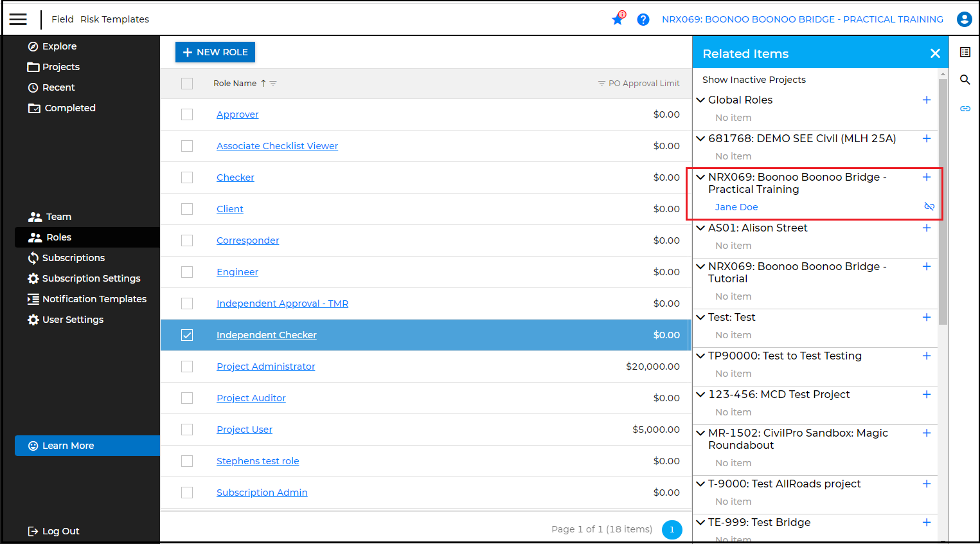Tick the Approver row checkbox
This screenshot has height=544, width=980.
tap(187, 114)
